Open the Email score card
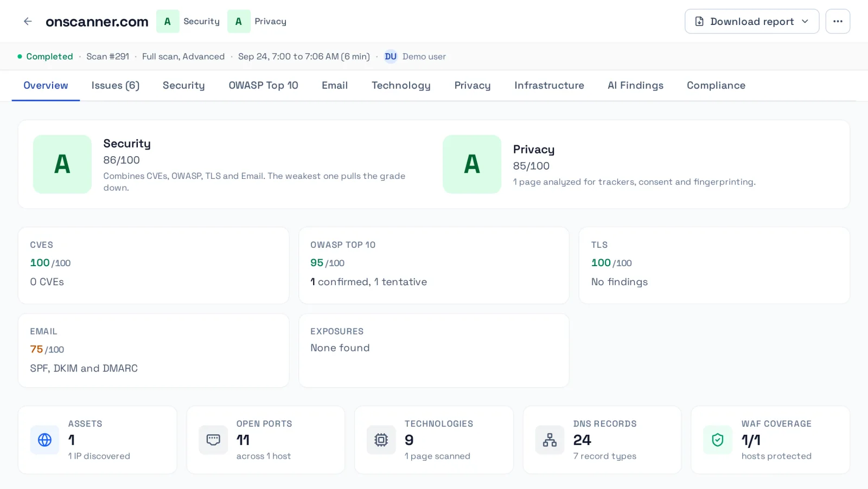 point(154,350)
